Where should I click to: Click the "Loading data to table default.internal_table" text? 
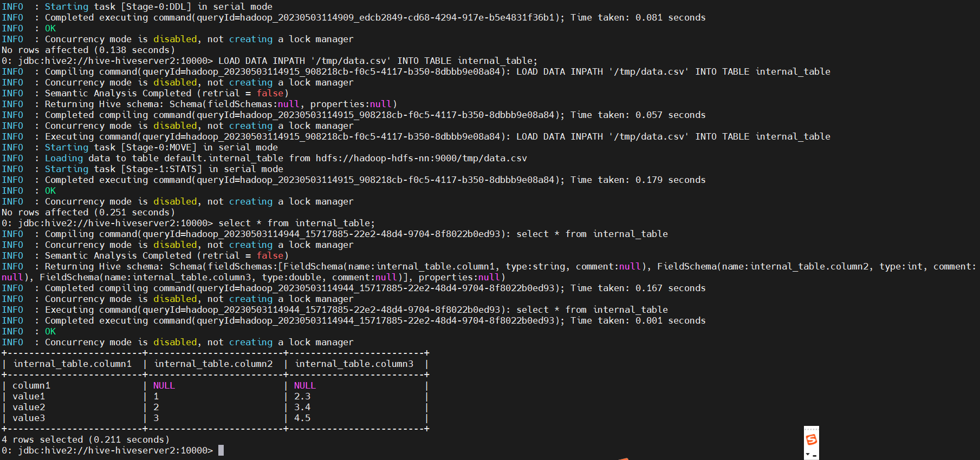[x=164, y=158]
